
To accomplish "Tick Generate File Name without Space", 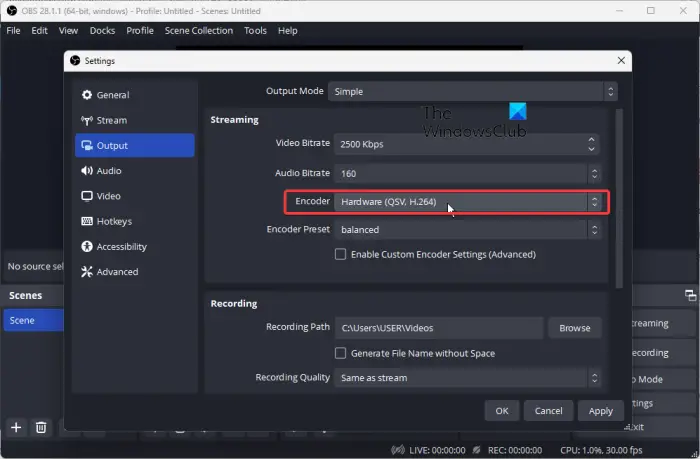I will point(340,353).
